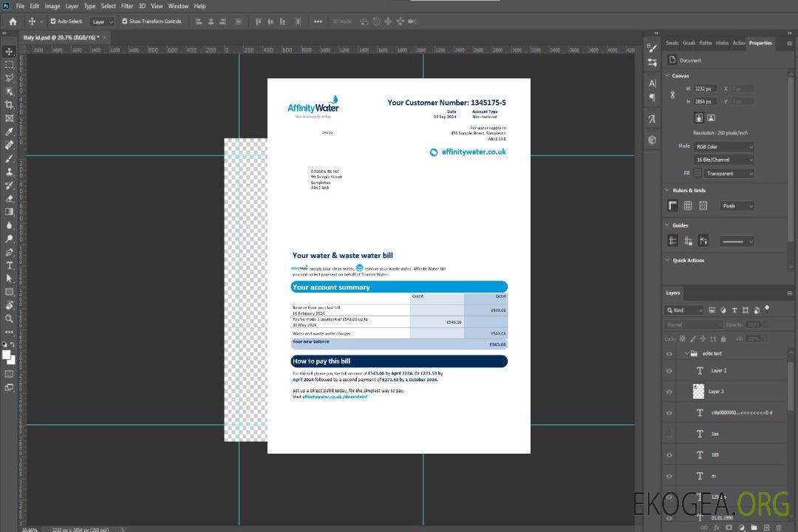
Task: Collapse the Rulers & Grids section
Action: [x=667, y=190]
